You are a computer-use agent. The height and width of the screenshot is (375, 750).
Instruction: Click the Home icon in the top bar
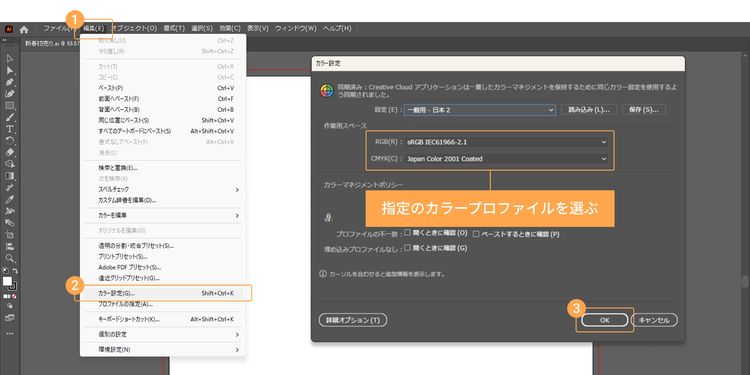point(24,29)
